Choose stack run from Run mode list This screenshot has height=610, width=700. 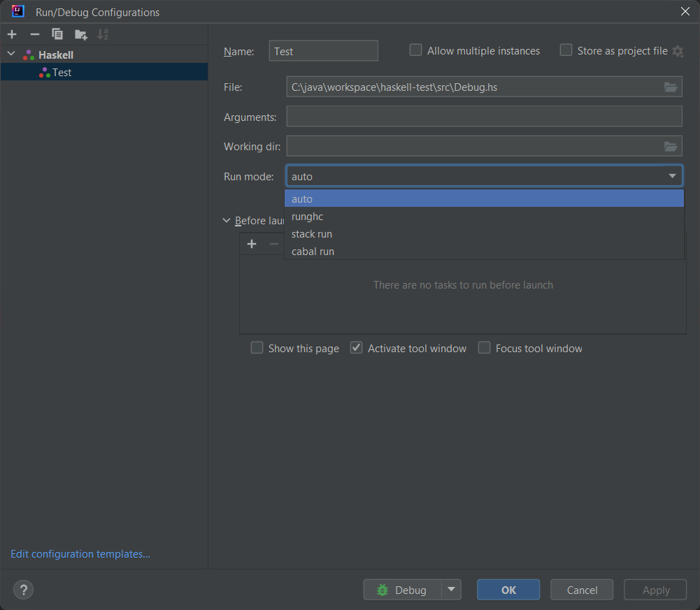tap(484, 234)
